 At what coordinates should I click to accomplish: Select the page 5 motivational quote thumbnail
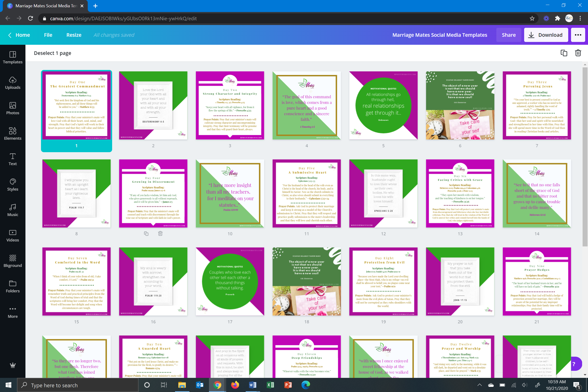pyautogui.click(x=383, y=106)
